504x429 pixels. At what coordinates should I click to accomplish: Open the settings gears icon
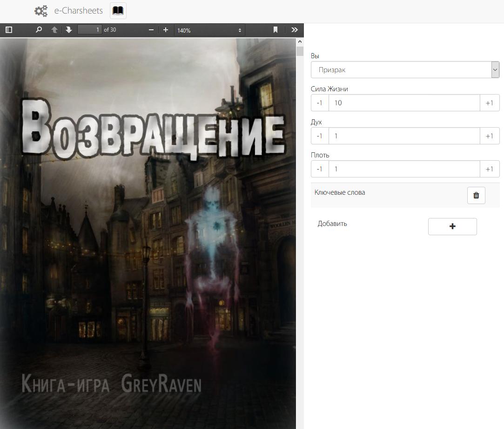point(41,11)
